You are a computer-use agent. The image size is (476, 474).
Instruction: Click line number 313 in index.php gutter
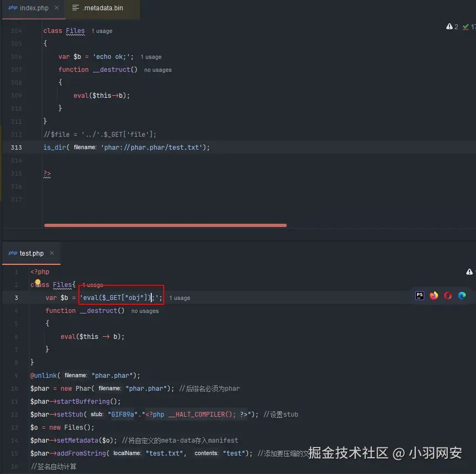tap(16, 148)
